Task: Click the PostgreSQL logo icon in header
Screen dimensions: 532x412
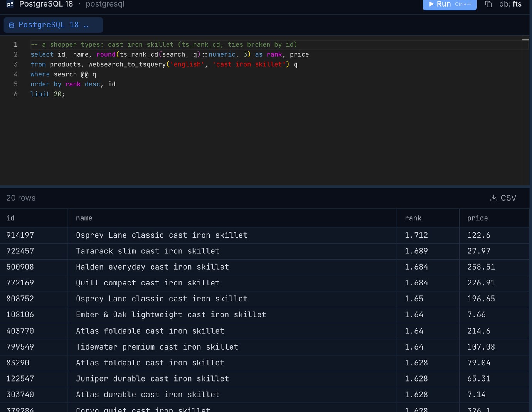Action: click(x=10, y=4)
